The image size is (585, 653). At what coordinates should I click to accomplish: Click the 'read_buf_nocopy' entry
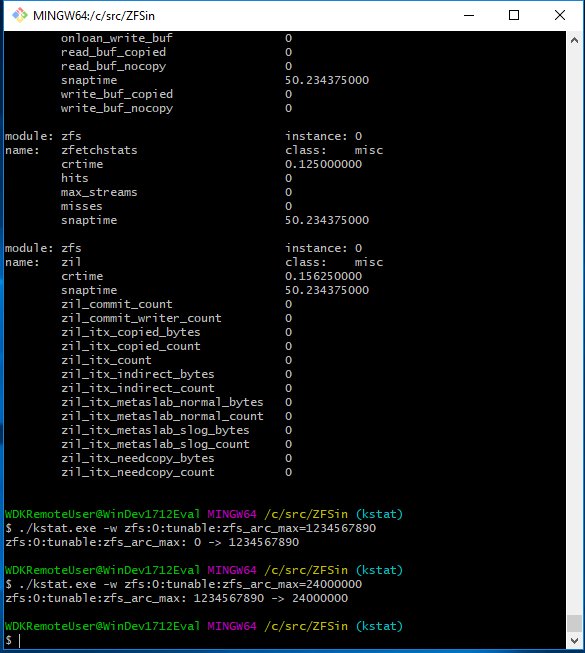(x=113, y=66)
